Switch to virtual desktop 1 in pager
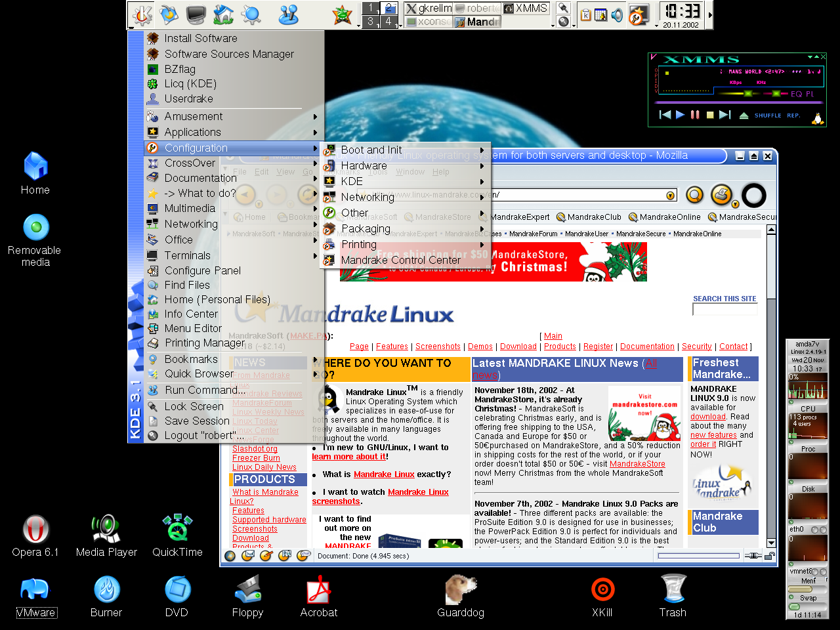Viewport: 840px width, 630px height. tap(371, 8)
